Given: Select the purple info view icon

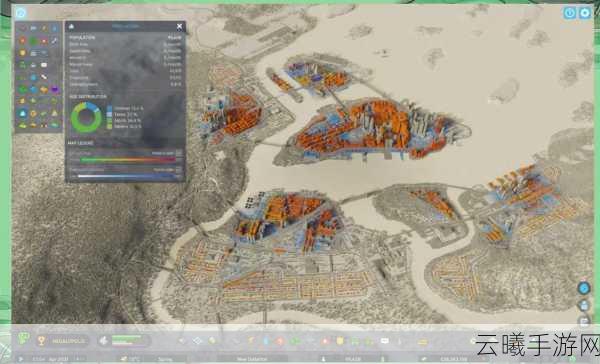Looking at the screenshot, I should (55, 90).
